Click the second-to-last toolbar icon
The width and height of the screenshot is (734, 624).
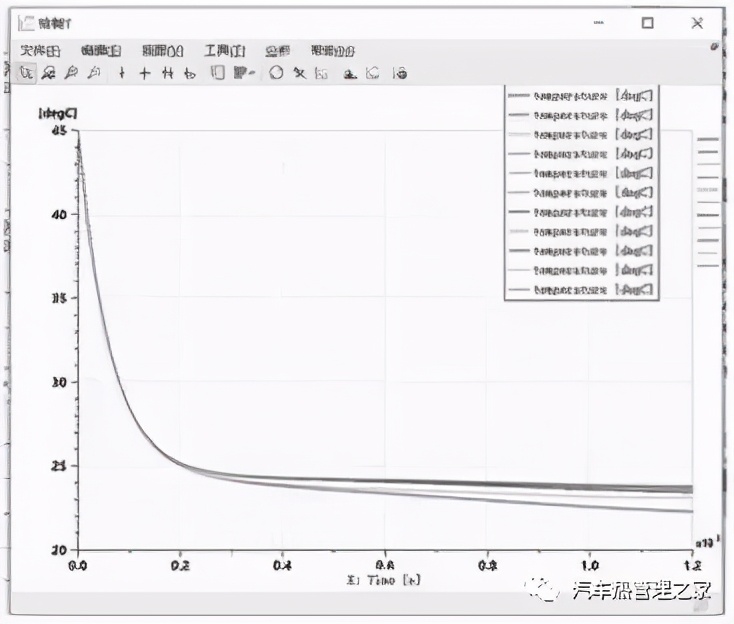point(373,73)
